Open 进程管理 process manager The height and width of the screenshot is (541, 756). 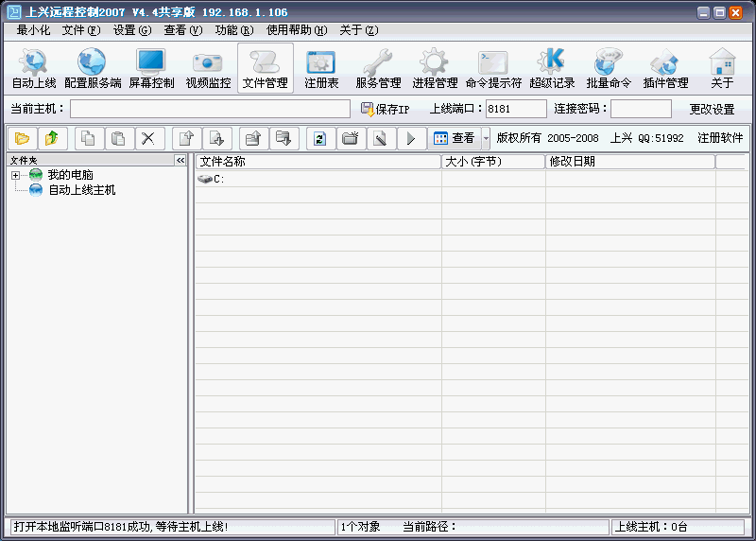click(435, 68)
